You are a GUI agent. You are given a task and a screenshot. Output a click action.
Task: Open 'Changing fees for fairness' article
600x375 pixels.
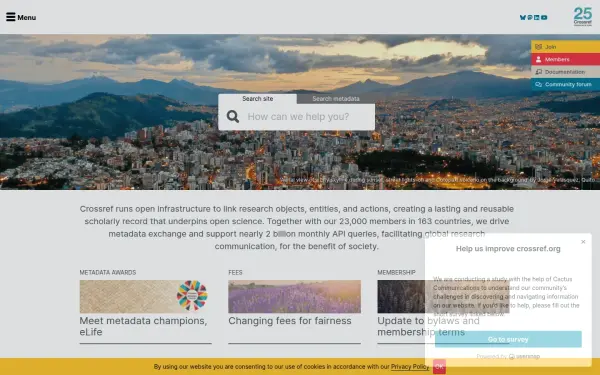coord(290,321)
